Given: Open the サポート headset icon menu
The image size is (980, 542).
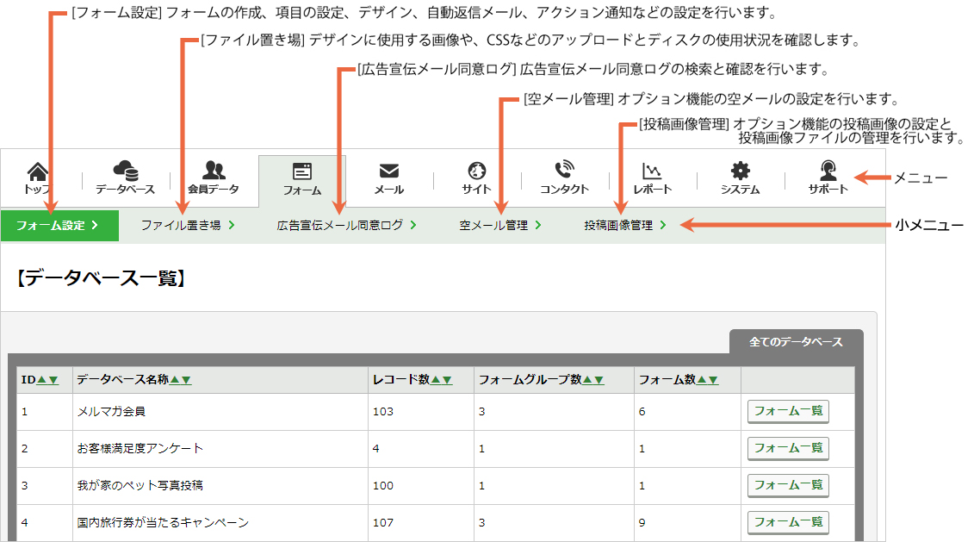Looking at the screenshot, I should [x=828, y=178].
